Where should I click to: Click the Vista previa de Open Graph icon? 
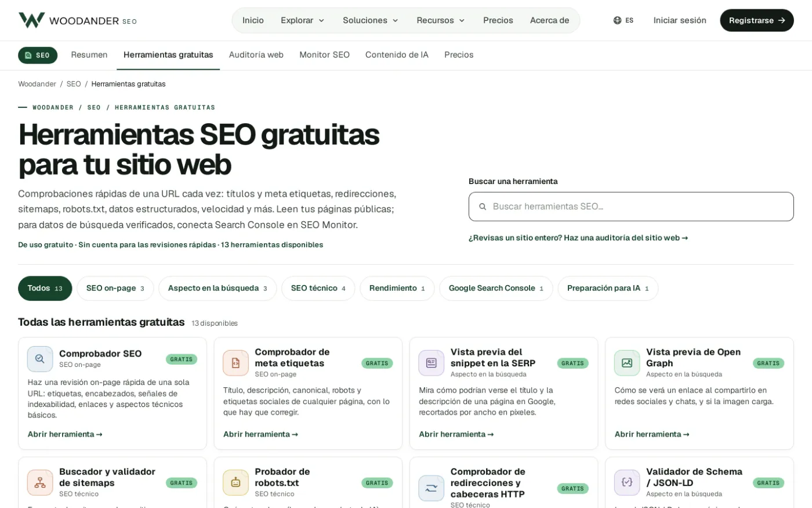627,363
